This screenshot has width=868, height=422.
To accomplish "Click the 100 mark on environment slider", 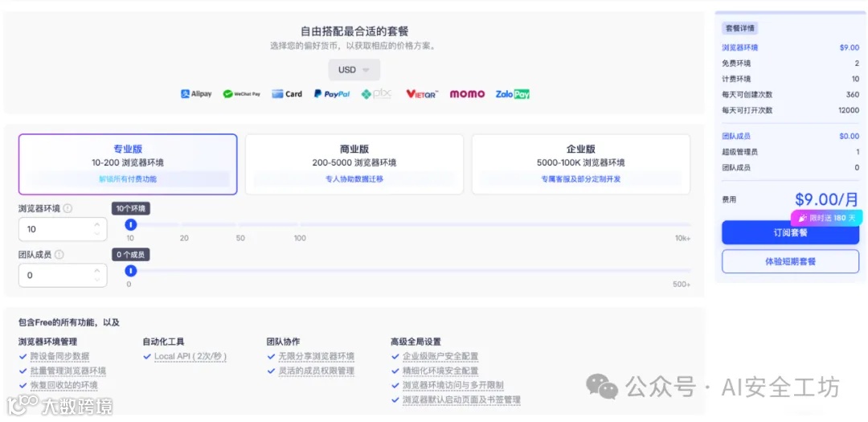I will pos(300,238).
